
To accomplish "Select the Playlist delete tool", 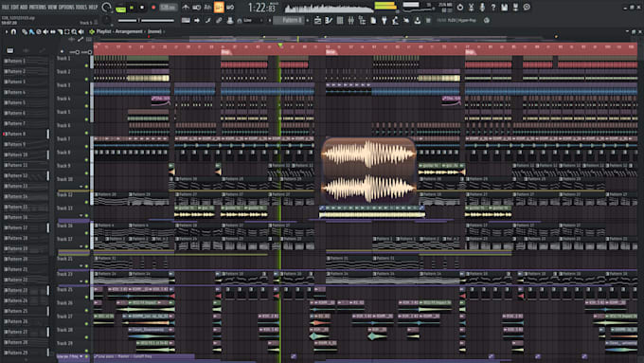I will 39,31.
